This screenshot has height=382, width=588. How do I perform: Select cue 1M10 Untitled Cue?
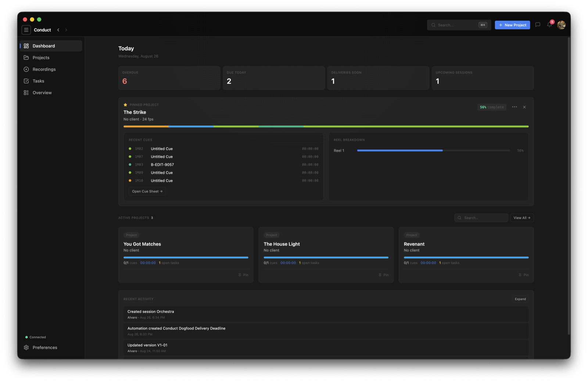click(223, 181)
